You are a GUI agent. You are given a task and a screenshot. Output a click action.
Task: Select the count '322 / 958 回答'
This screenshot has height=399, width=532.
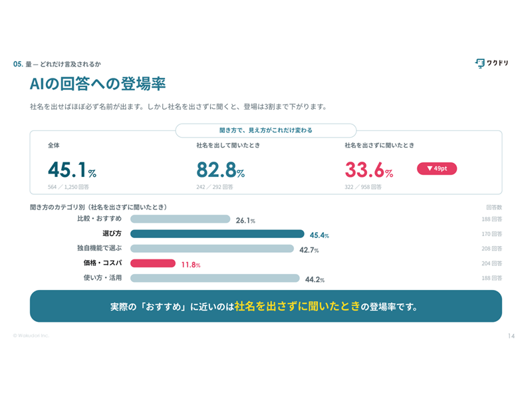coord(363,187)
